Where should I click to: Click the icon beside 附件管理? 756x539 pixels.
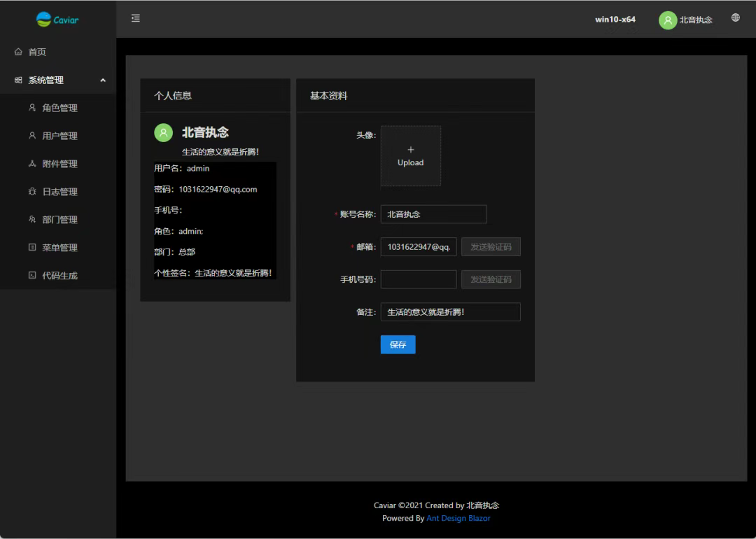click(32, 163)
